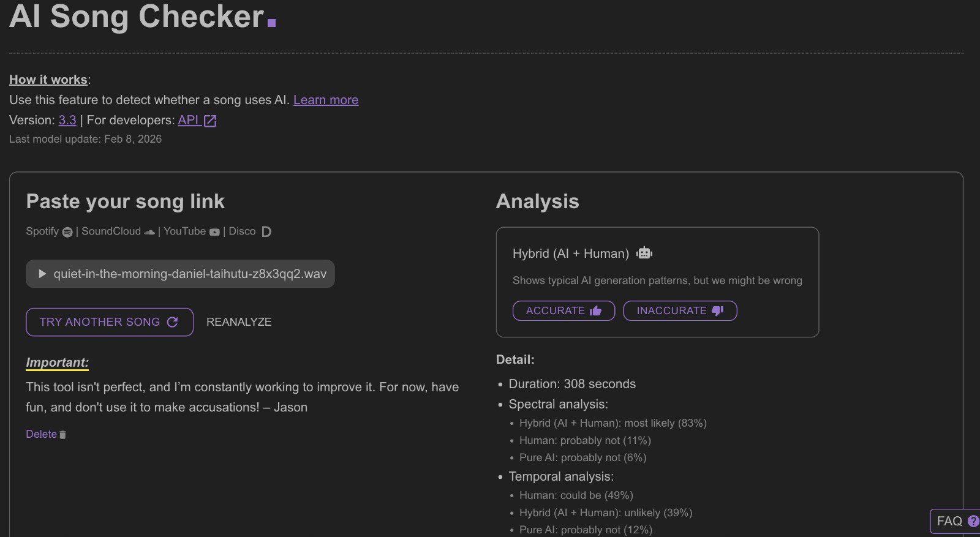Image resolution: width=980 pixels, height=537 pixels.
Task: Click 'Hybrid (AI + Human)' result heading
Action: click(x=571, y=253)
